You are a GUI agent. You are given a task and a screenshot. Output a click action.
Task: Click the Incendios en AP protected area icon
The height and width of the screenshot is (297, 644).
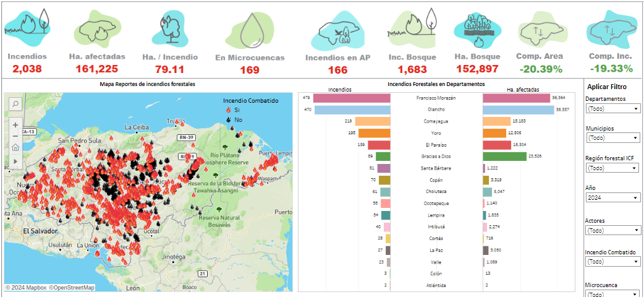click(x=337, y=30)
